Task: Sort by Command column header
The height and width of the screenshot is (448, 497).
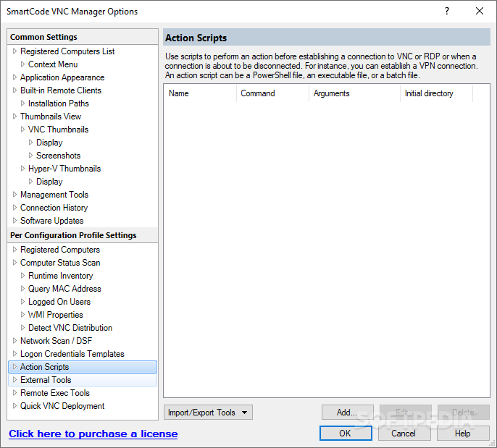Action: [272, 93]
